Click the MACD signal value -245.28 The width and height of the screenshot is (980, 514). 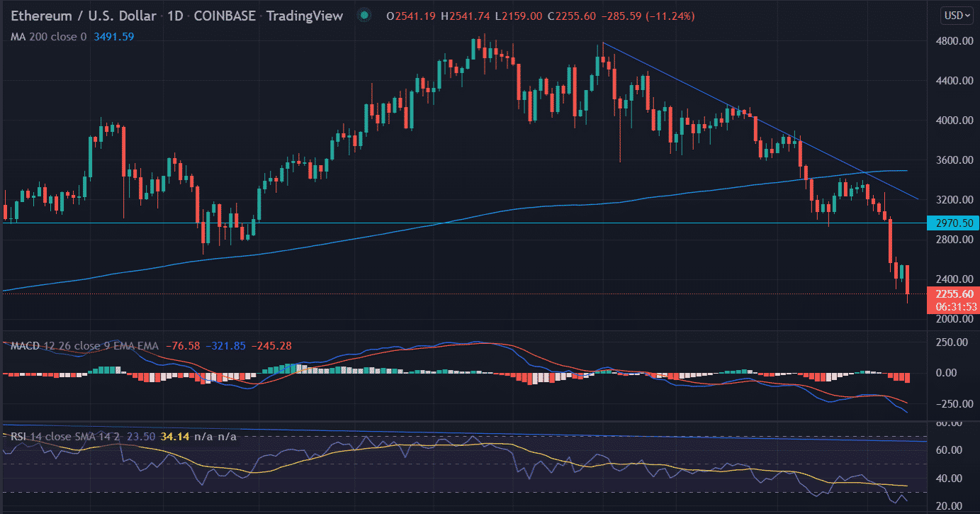point(269,346)
